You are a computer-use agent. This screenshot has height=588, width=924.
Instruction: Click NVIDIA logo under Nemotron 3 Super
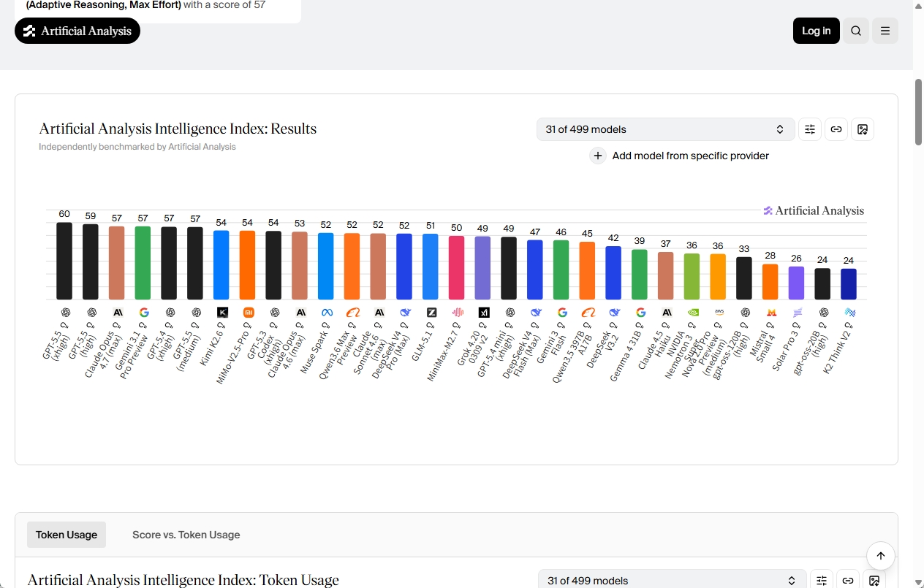pos(692,312)
